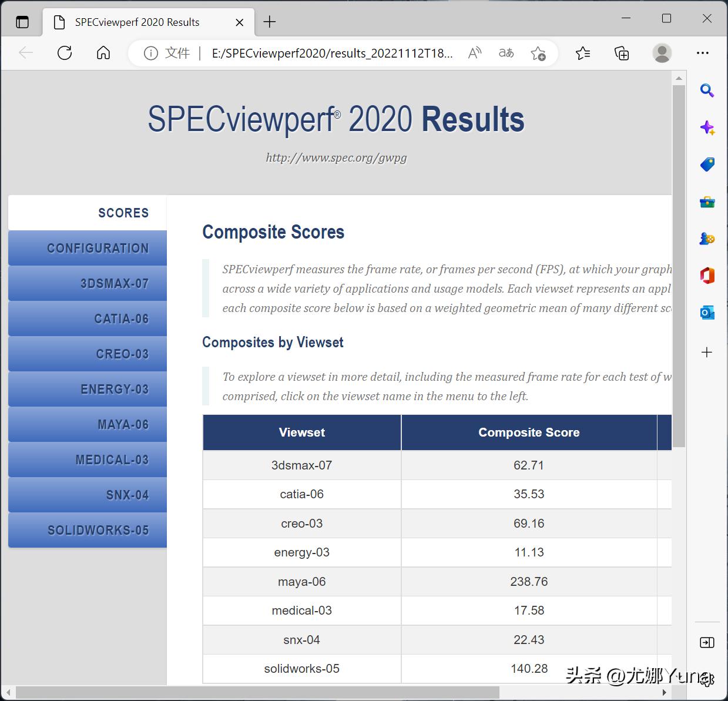Open the Favorites list
This screenshot has width=728, height=701.
(x=583, y=53)
